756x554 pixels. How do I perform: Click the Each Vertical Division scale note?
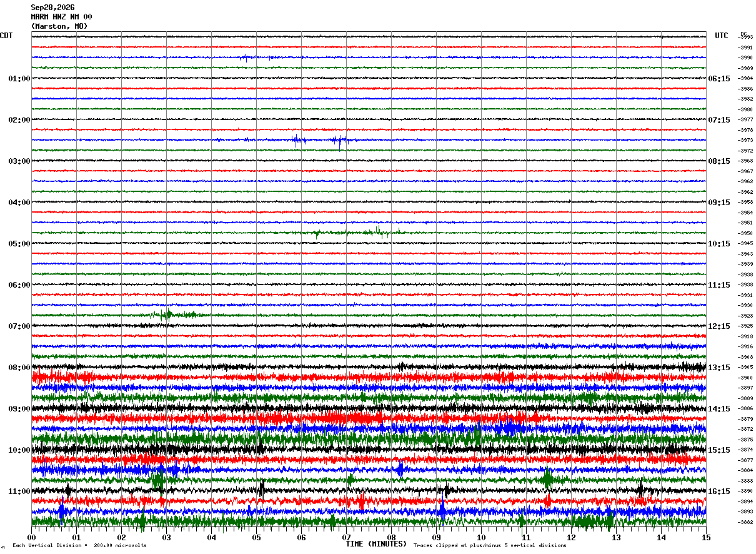click(79, 545)
